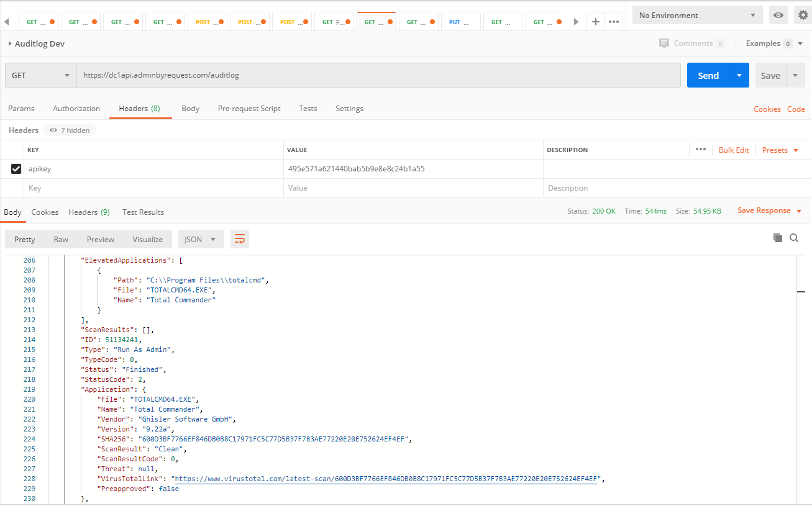Disable the apikey header checkbox
This screenshot has width=812, height=506.
click(16, 168)
